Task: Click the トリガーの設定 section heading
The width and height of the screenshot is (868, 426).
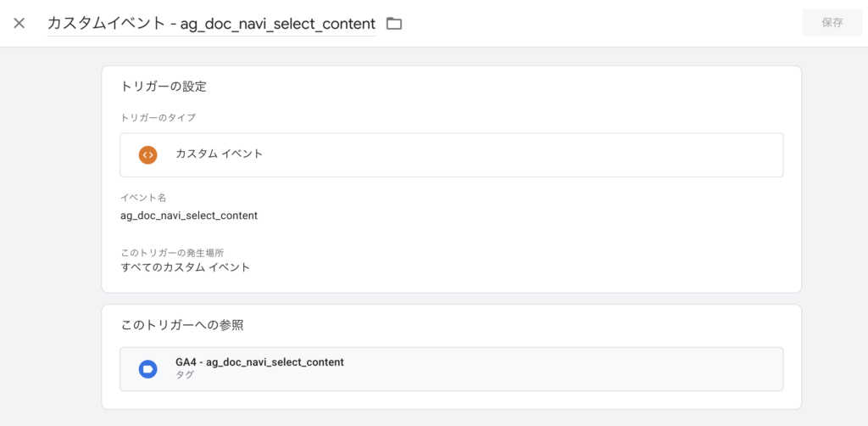Action: (x=164, y=87)
